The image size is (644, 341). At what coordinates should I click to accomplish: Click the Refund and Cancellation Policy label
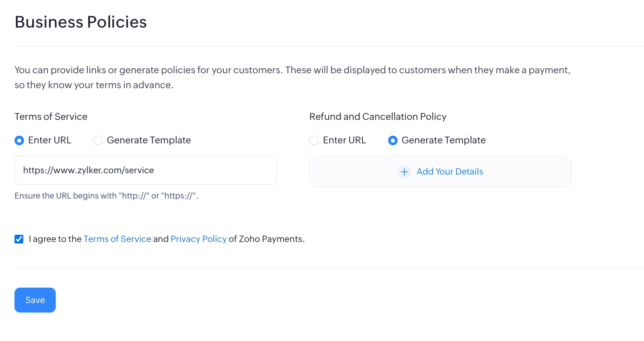tap(378, 116)
